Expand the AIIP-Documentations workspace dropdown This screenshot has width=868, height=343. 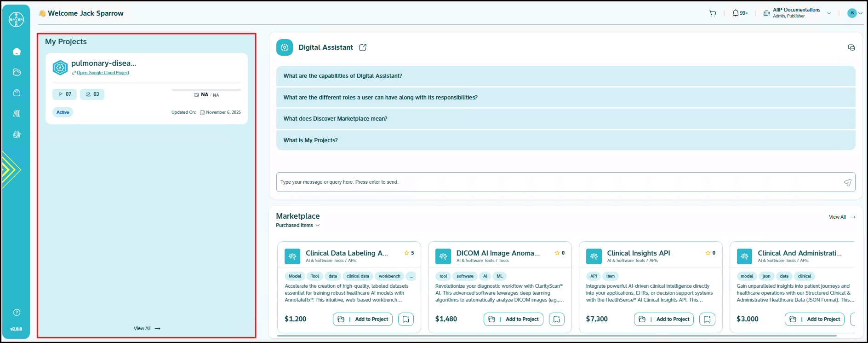point(829,13)
